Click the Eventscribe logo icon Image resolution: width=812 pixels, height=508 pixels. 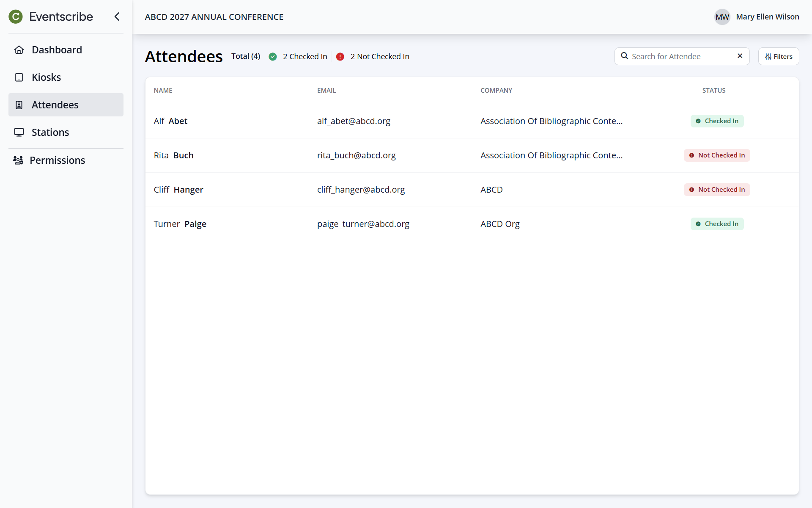[16, 17]
